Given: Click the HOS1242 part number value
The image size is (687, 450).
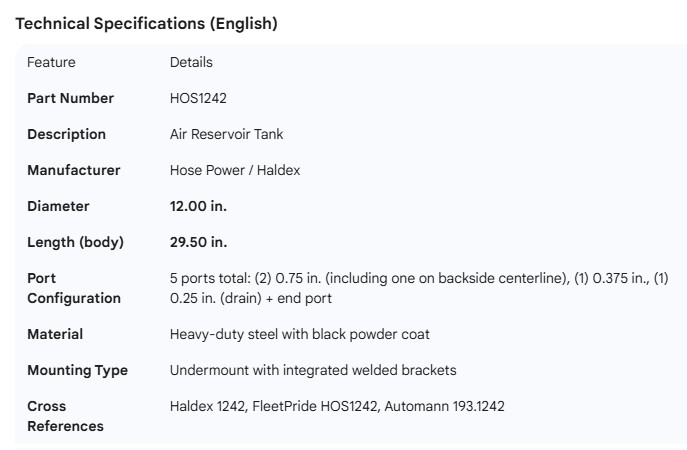Looking at the screenshot, I should [198, 98].
